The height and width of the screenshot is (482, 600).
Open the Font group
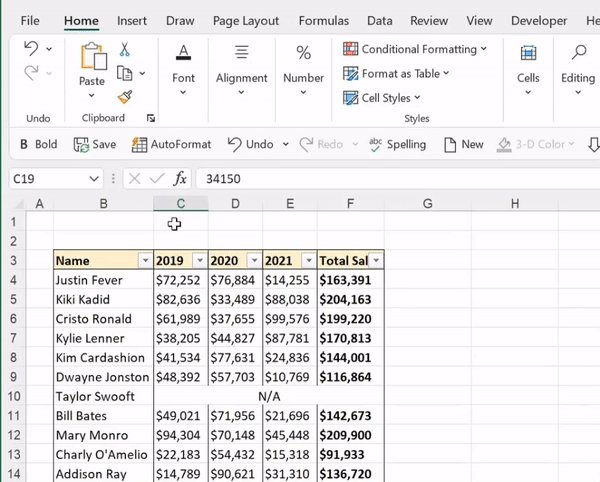(183, 70)
